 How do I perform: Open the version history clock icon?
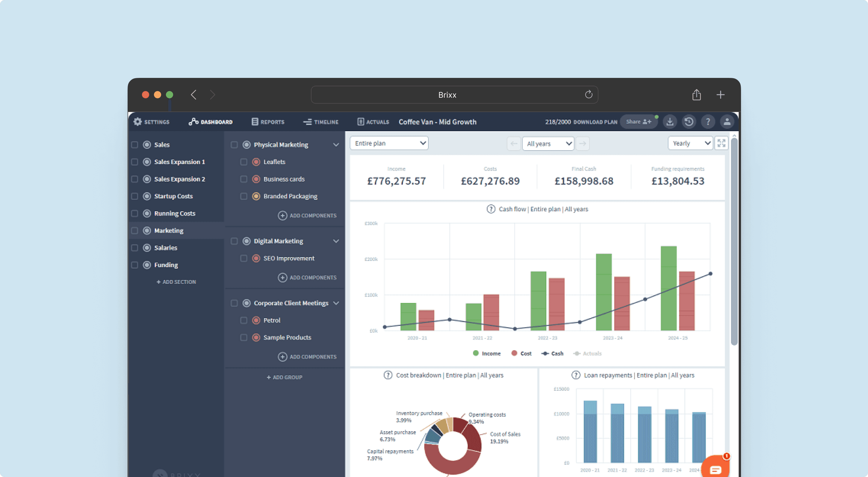689,122
